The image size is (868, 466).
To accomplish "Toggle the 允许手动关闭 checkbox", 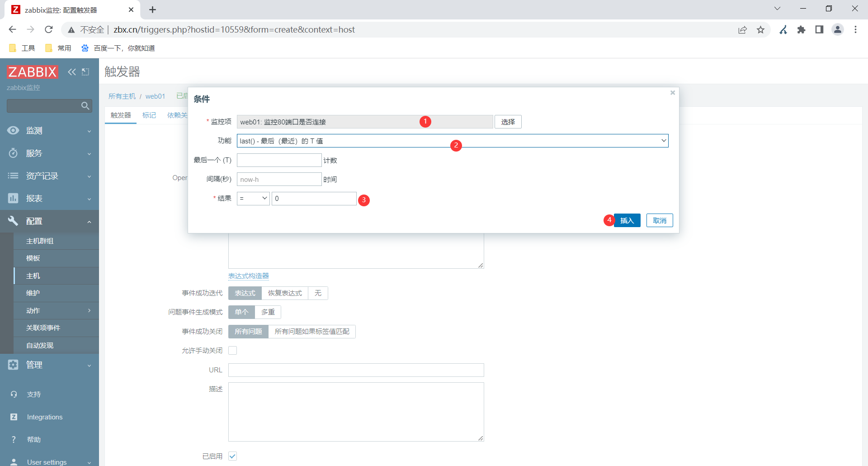I will (x=232, y=351).
